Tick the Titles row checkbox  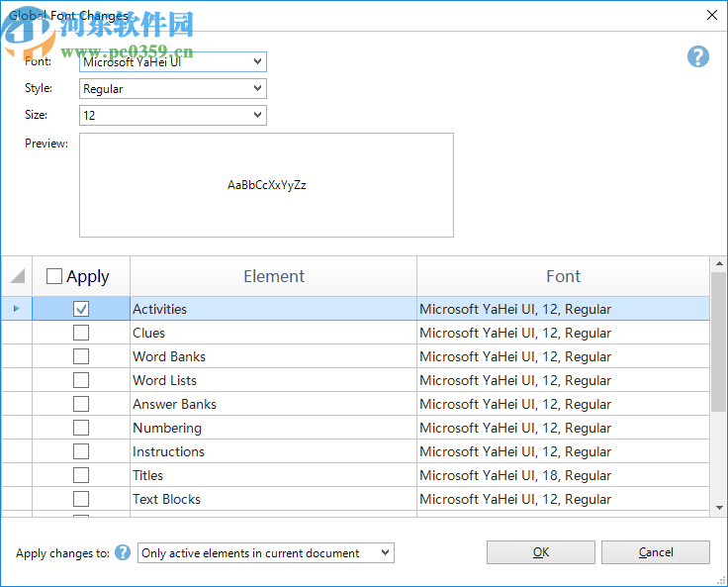tap(81, 475)
